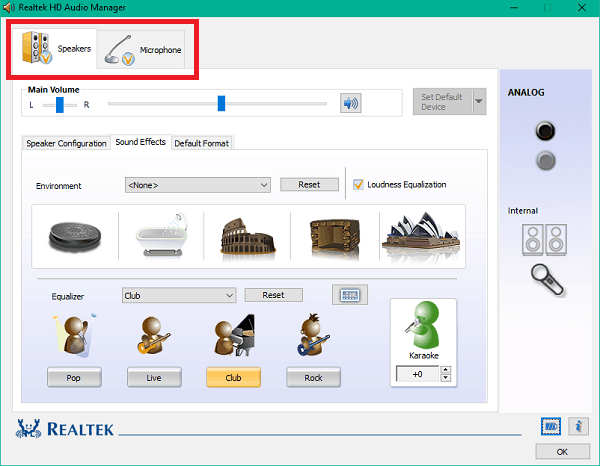Viewport: 600px width, 466px height.
Task: Adjust the L/R balance slider handle
Action: tap(60, 104)
